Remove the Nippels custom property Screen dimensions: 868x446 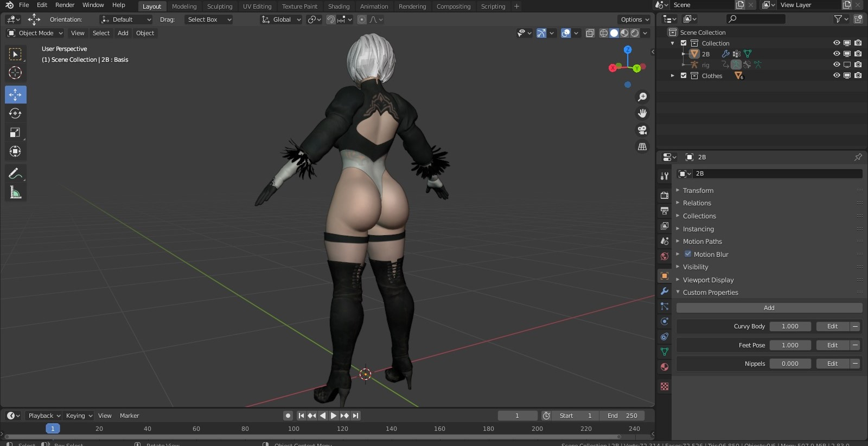coord(856,364)
